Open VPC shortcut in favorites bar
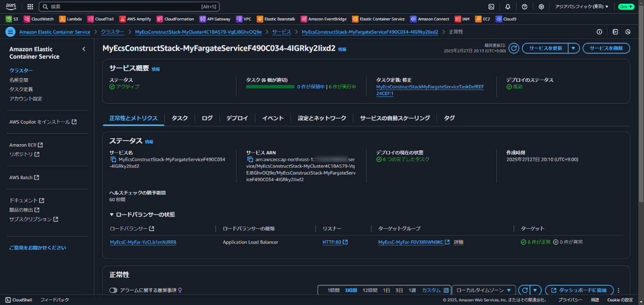644x305 pixels. 243,19
